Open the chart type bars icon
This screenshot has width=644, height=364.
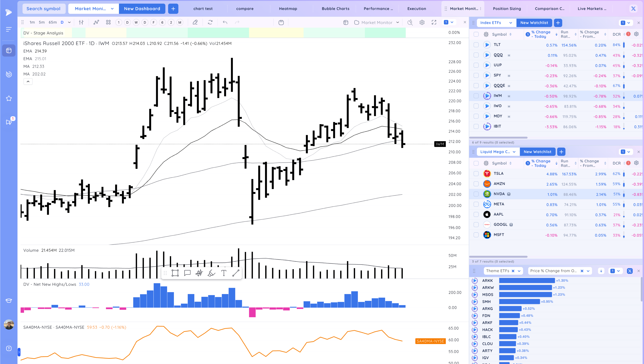(81, 23)
